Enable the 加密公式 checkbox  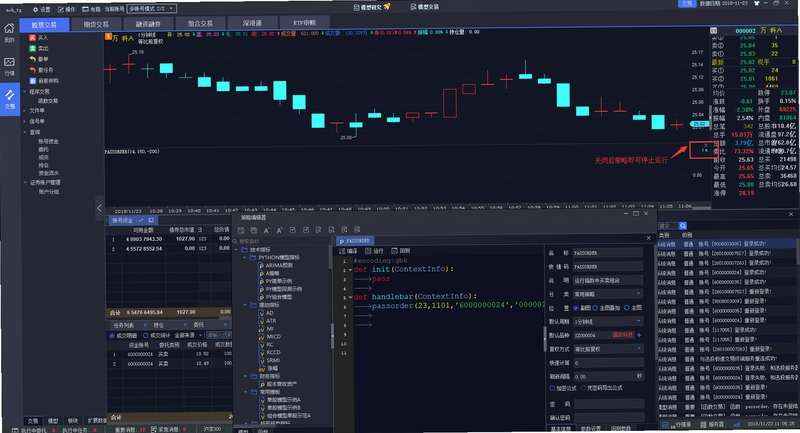552,388
